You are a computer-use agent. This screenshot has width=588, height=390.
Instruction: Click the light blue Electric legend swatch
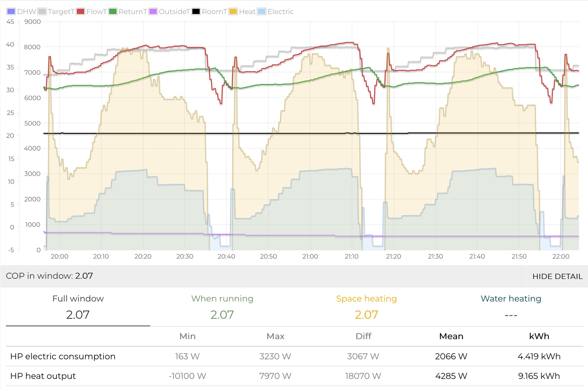click(x=262, y=12)
